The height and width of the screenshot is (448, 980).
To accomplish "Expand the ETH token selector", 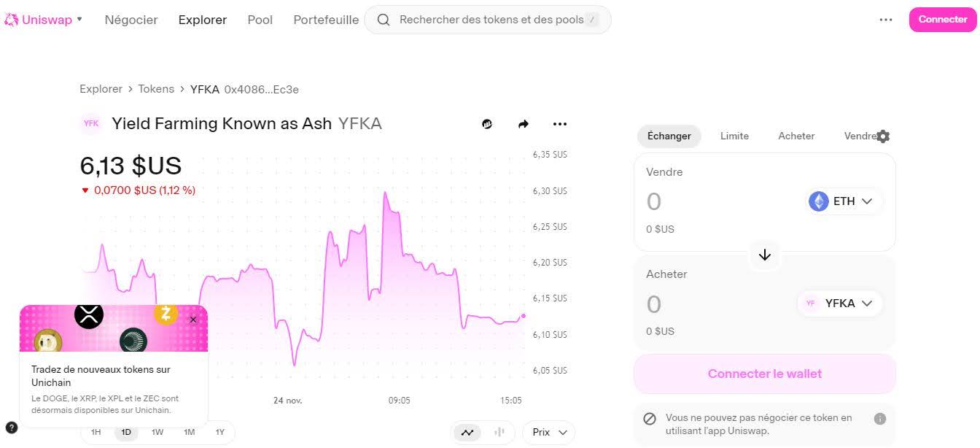I will 844,201.
